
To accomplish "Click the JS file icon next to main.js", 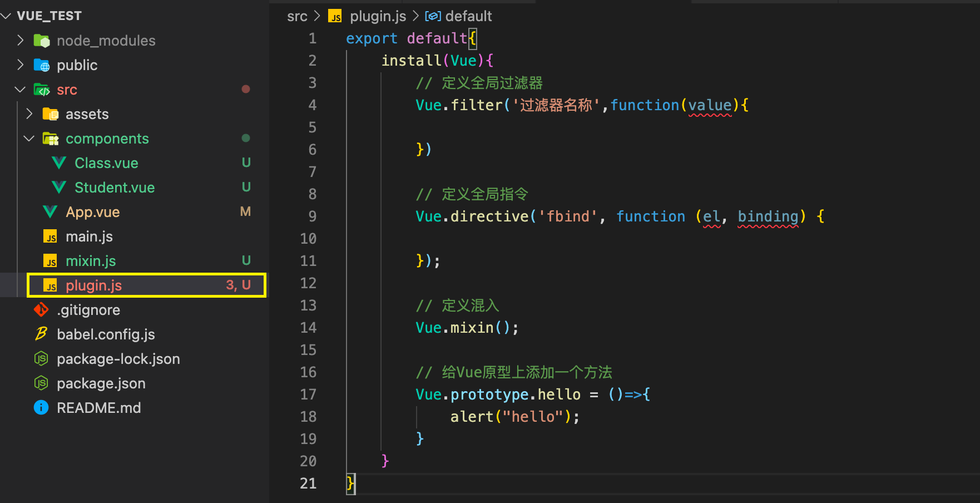I will [x=50, y=236].
